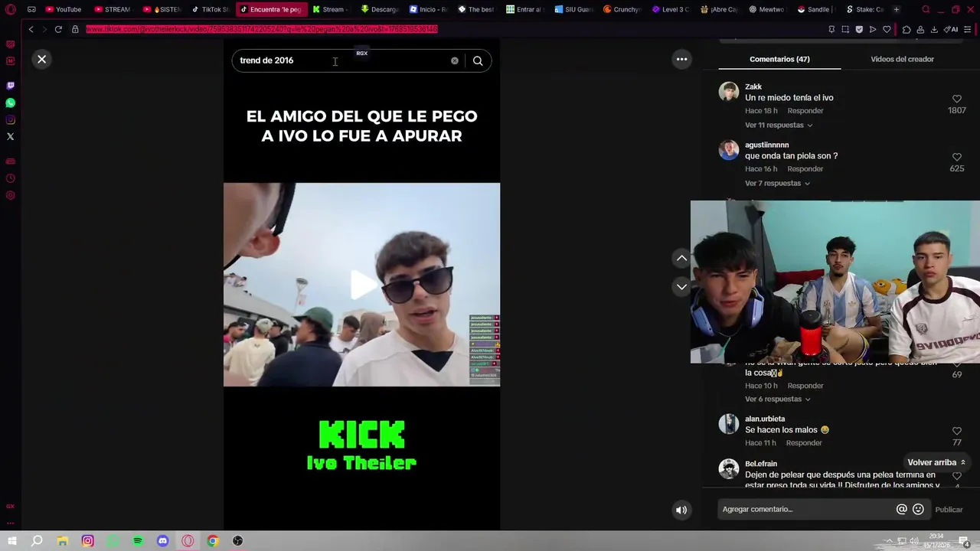Open the Windows Start menu
The height and width of the screenshot is (551, 980).
(x=12, y=541)
